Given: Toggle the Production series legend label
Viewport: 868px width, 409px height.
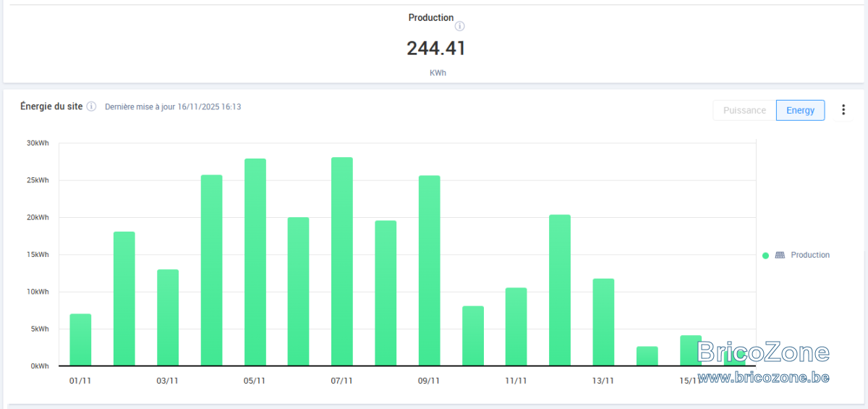Looking at the screenshot, I should pos(810,255).
